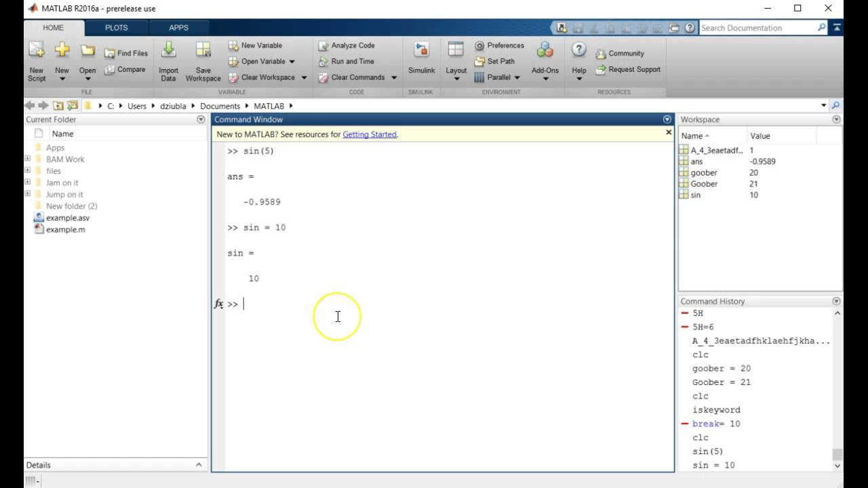Viewport: 868px width, 488px height.
Task: Click the Set Path button
Action: tap(494, 61)
